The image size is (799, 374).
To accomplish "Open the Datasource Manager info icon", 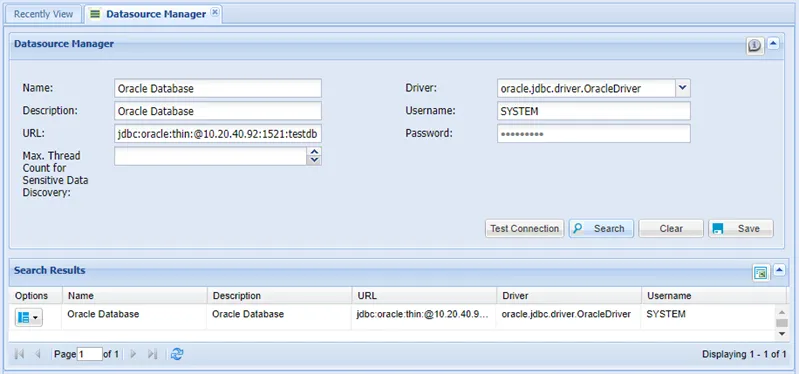I will (x=755, y=46).
